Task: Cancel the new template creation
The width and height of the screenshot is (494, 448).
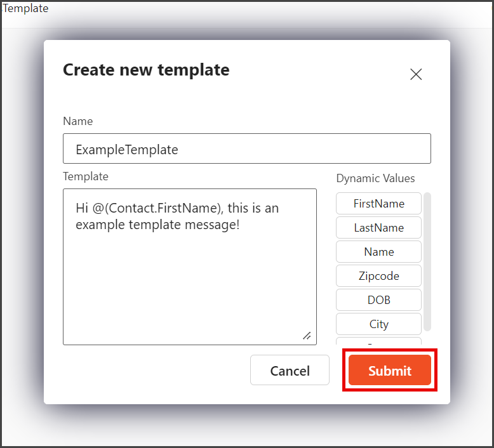Action: (290, 370)
